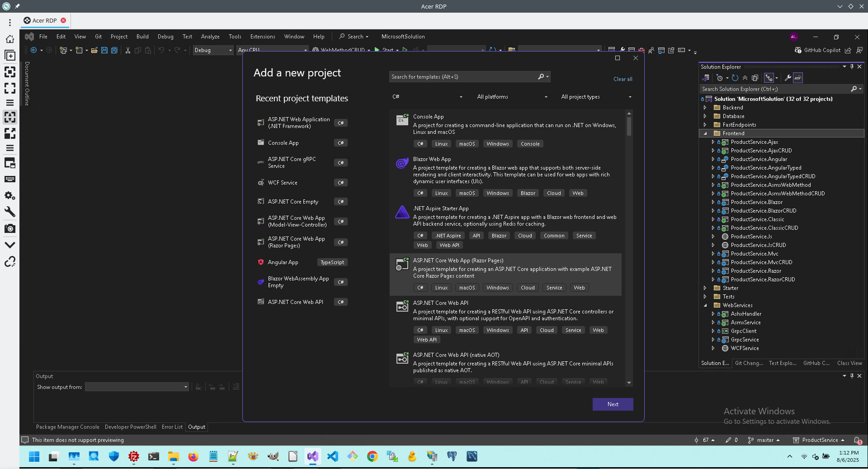This screenshot has width=868, height=469.
Task: Click the template list vertical scrollbar thumb
Action: click(629, 126)
